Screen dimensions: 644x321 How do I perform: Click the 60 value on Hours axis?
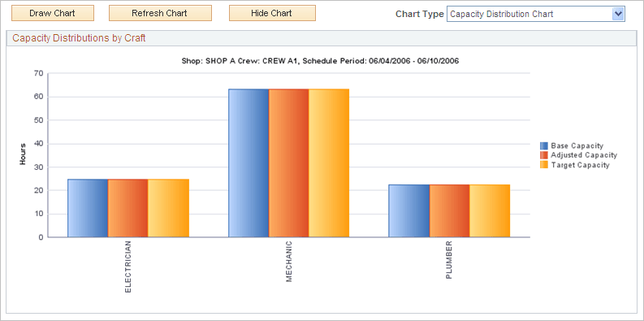click(x=39, y=97)
